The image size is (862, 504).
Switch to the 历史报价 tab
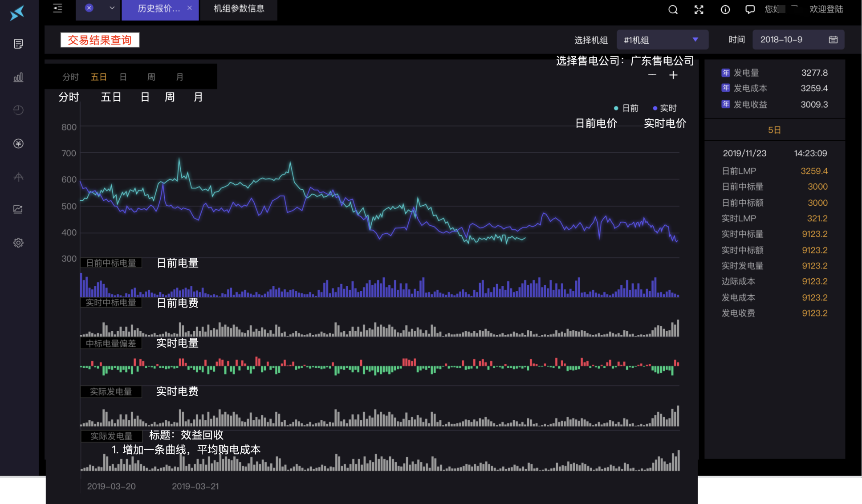pyautogui.click(x=160, y=9)
